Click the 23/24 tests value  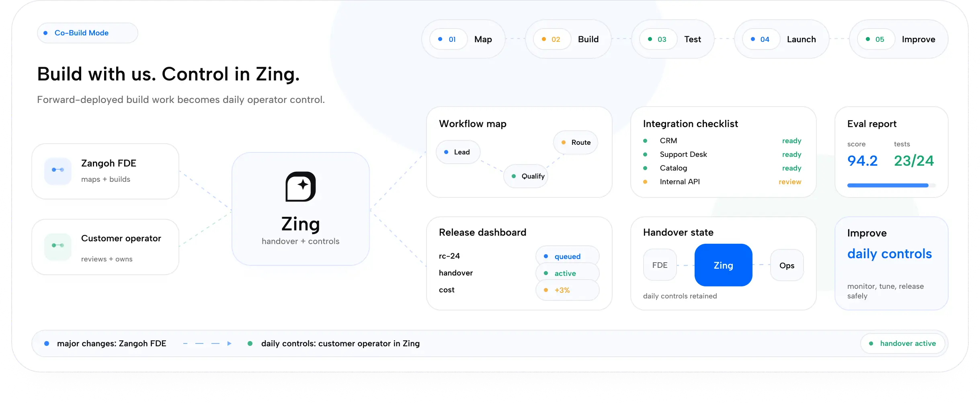(914, 161)
